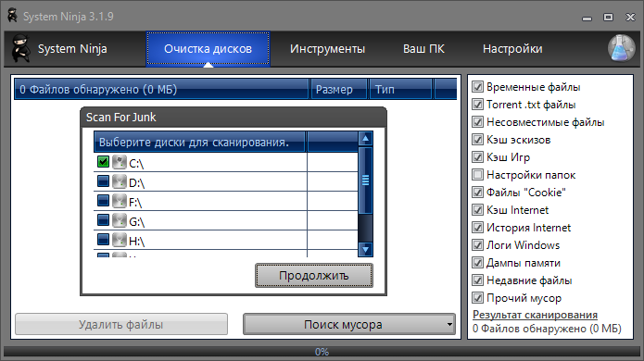Minimize the System Ninja window

(x=587, y=18)
